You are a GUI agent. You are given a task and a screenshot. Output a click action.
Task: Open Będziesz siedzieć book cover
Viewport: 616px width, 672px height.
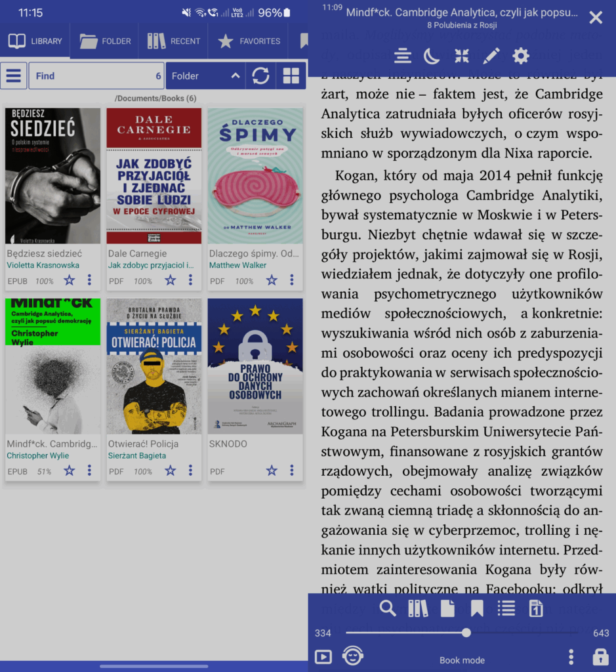tap(52, 176)
